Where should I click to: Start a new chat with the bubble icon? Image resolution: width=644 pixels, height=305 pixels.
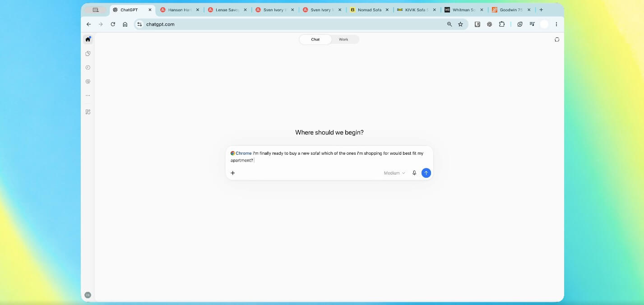pyautogui.click(x=557, y=39)
